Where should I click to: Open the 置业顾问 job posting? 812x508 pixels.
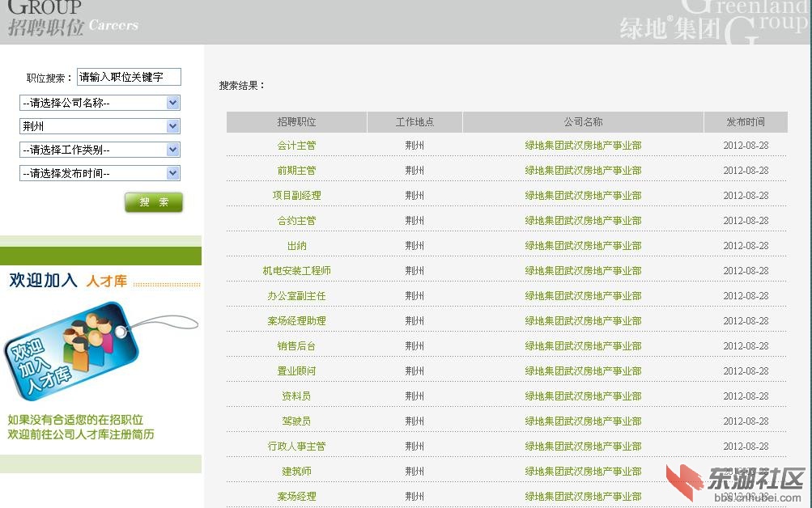pyautogui.click(x=296, y=371)
